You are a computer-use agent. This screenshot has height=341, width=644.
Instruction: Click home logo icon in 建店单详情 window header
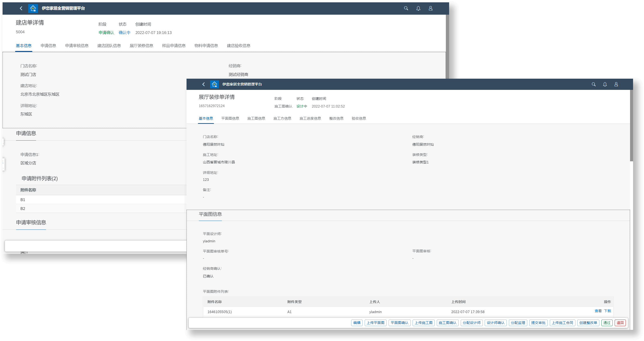coord(33,8)
